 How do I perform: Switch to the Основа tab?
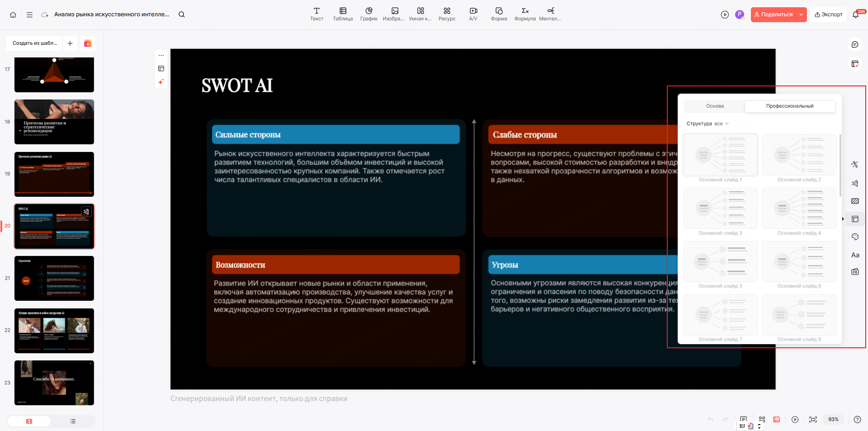[x=715, y=106]
